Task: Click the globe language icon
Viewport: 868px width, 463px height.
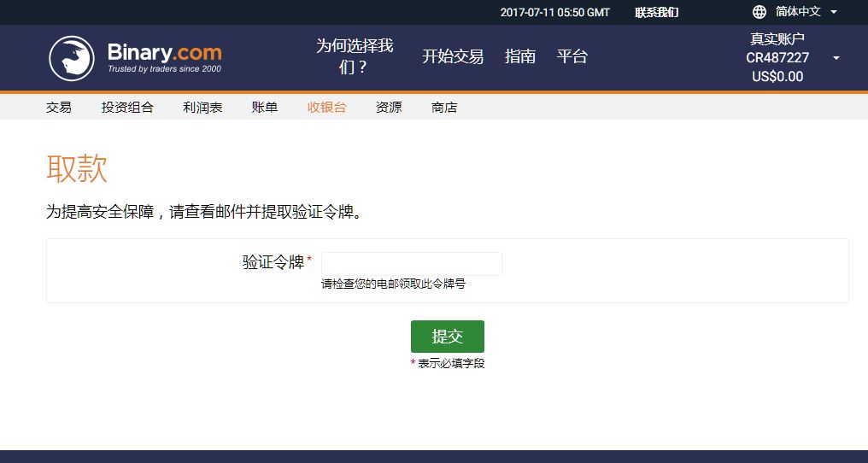Action: [759, 12]
